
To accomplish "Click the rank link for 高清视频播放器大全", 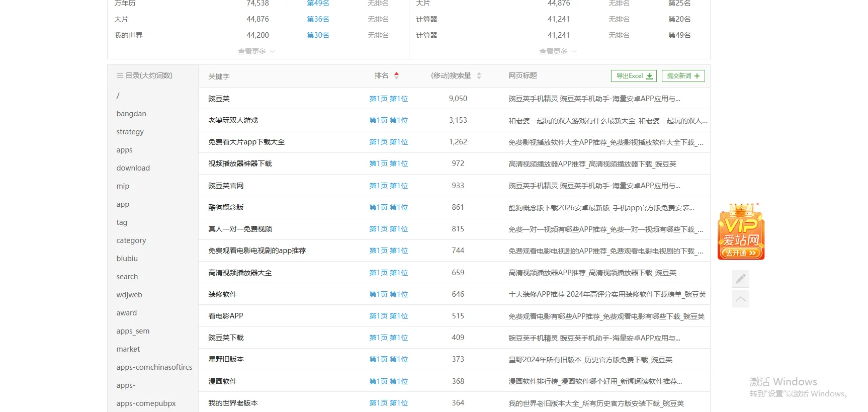I will pos(389,273).
